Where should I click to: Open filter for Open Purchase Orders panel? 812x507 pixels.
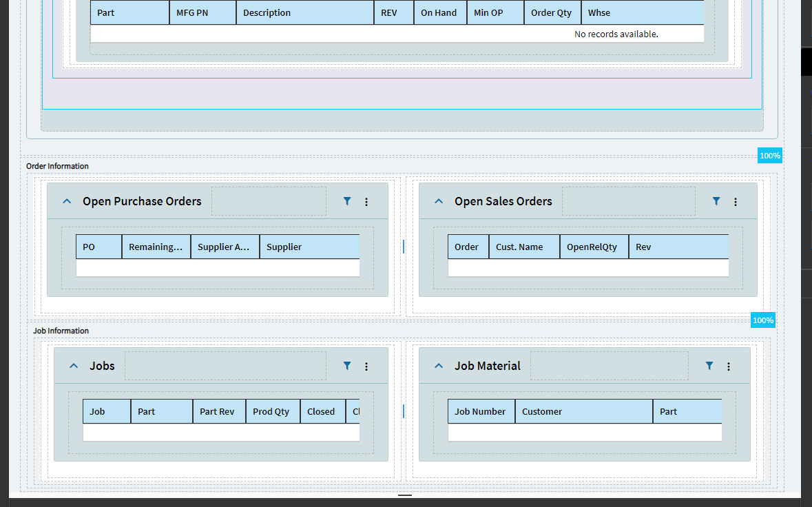click(x=348, y=201)
